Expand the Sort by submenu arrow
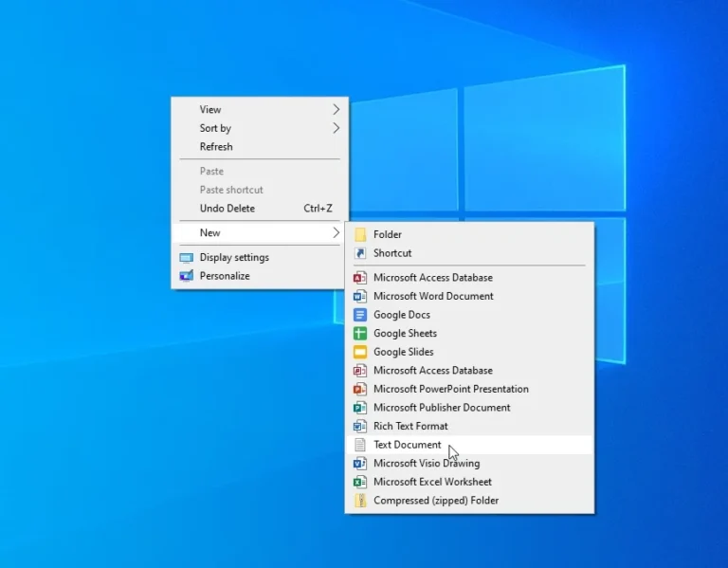The width and height of the screenshot is (728, 568). 337,128
